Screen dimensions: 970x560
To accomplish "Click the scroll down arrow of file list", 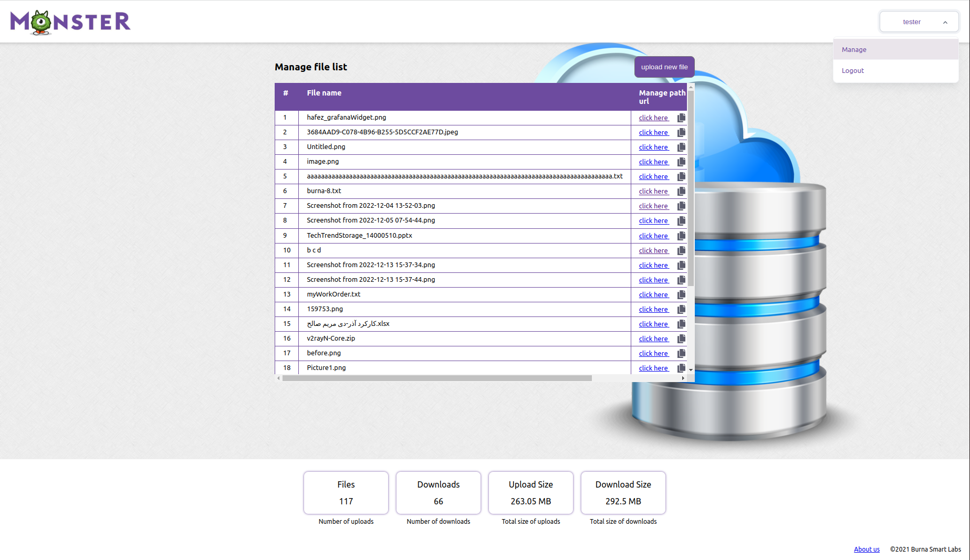I will coord(691,370).
